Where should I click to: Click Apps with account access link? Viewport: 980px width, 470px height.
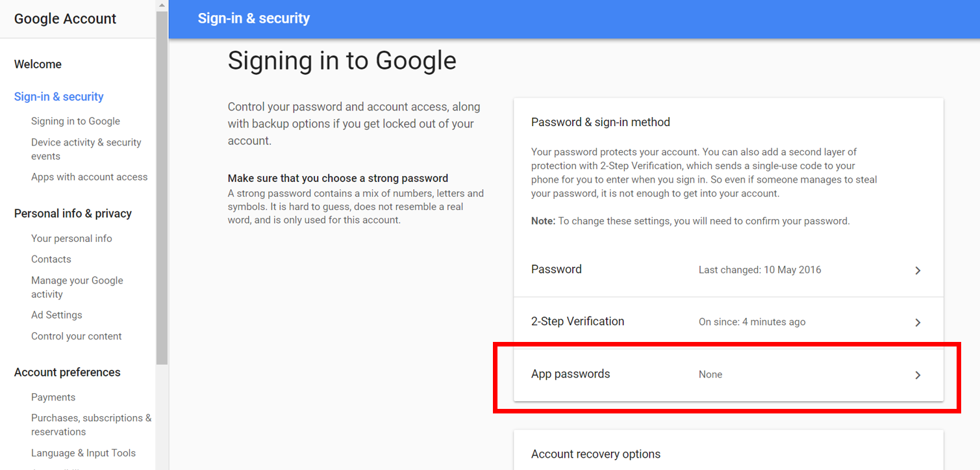[x=89, y=177]
